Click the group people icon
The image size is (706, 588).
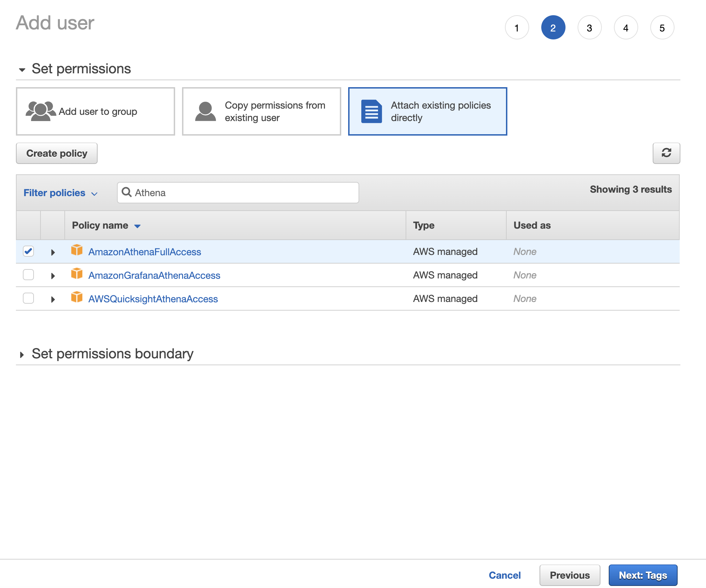[40, 111]
